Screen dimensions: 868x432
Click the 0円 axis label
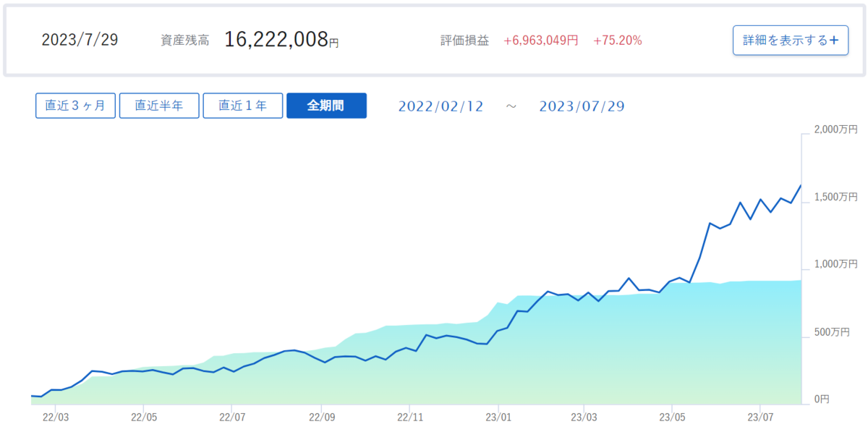pos(822,399)
